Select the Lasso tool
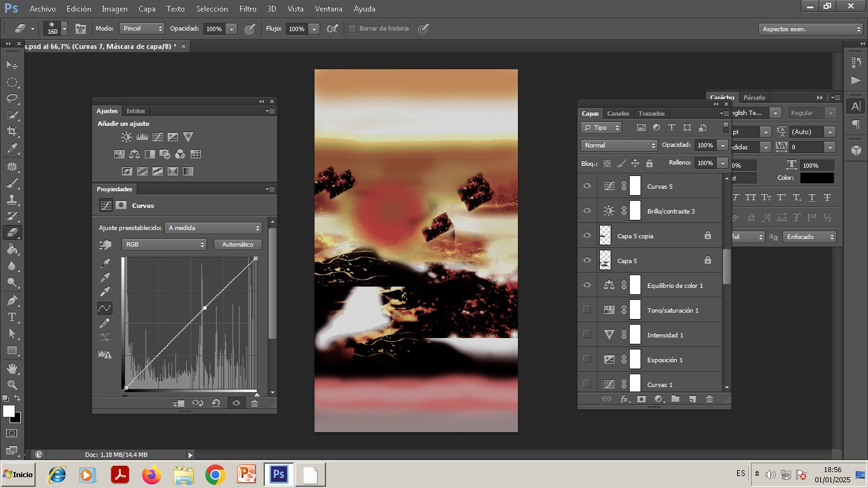The width and height of the screenshot is (868, 488). coord(12,98)
